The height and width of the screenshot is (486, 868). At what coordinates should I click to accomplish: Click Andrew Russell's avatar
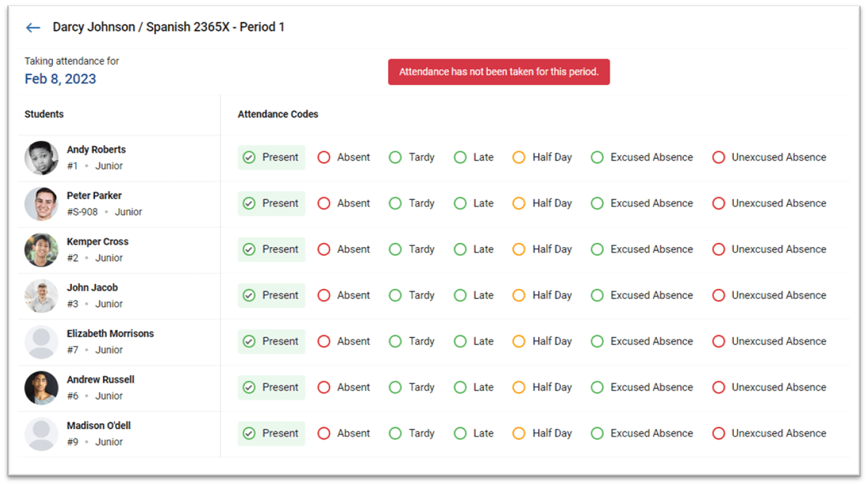(x=41, y=388)
